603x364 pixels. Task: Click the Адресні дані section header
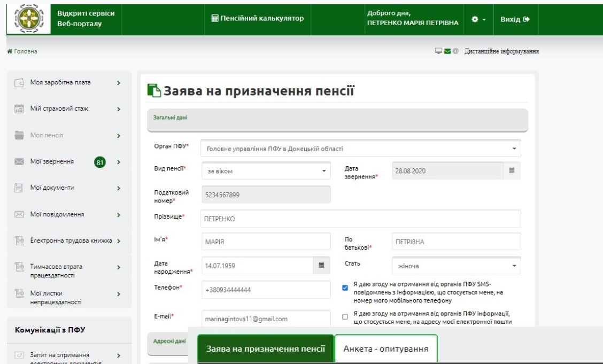[168, 344]
